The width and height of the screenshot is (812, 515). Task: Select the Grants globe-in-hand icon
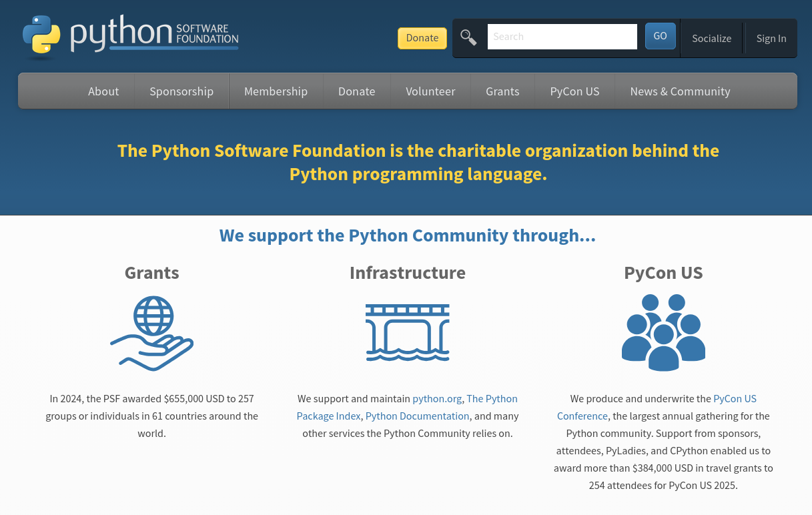pyautogui.click(x=151, y=332)
